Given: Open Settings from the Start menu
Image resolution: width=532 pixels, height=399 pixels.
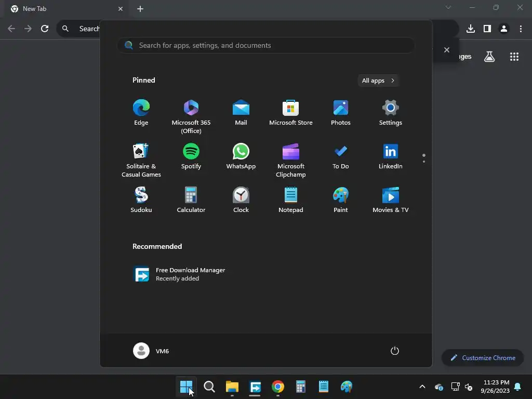Looking at the screenshot, I should 391,113.
